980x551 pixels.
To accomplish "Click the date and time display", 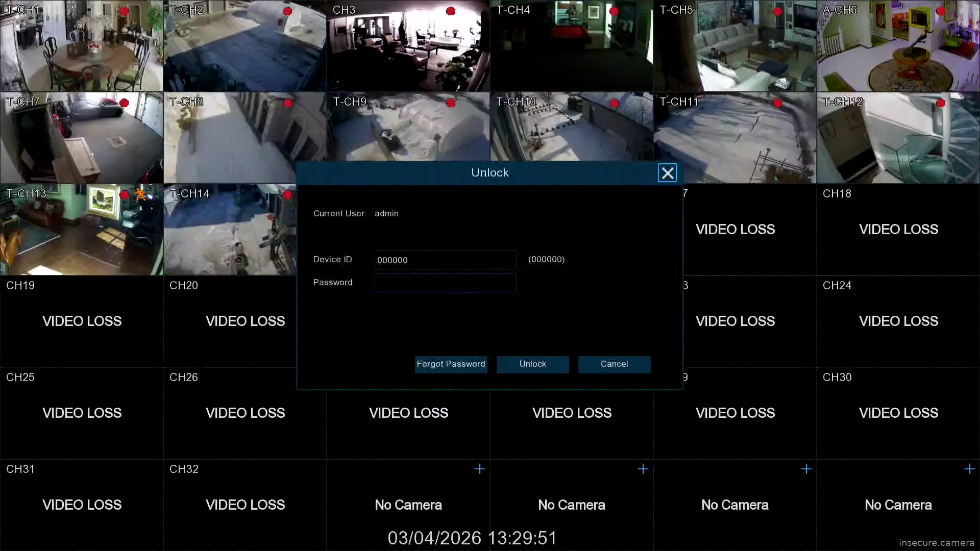I will [x=472, y=537].
